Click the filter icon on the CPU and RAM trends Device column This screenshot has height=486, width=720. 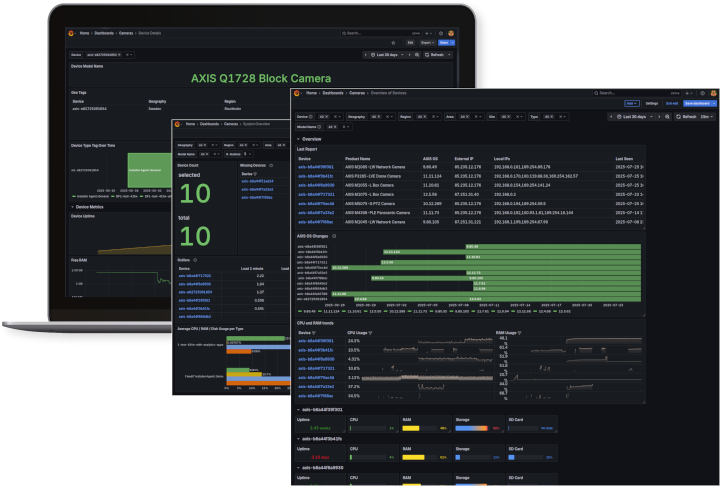pos(314,333)
